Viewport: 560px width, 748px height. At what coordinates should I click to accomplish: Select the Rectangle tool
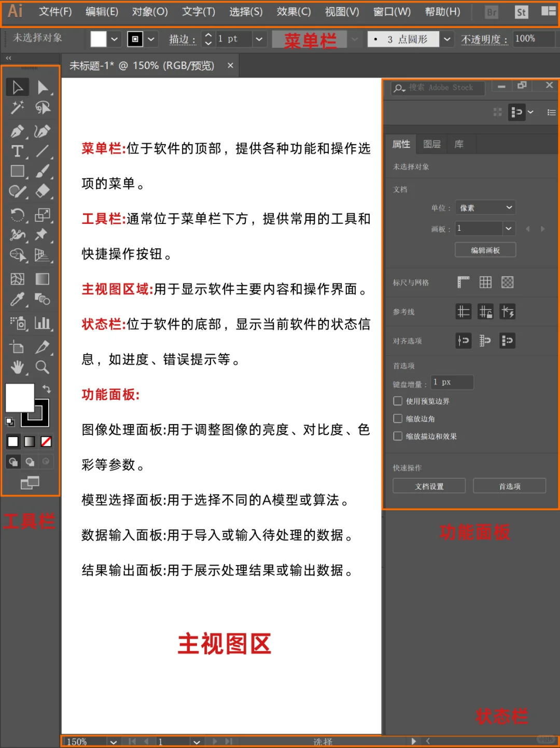pyautogui.click(x=17, y=171)
